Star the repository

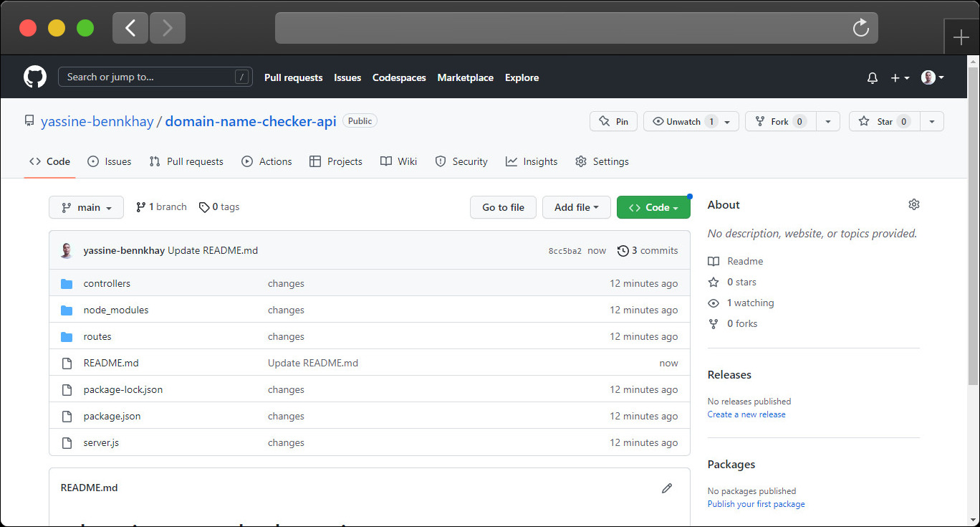(885, 121)
